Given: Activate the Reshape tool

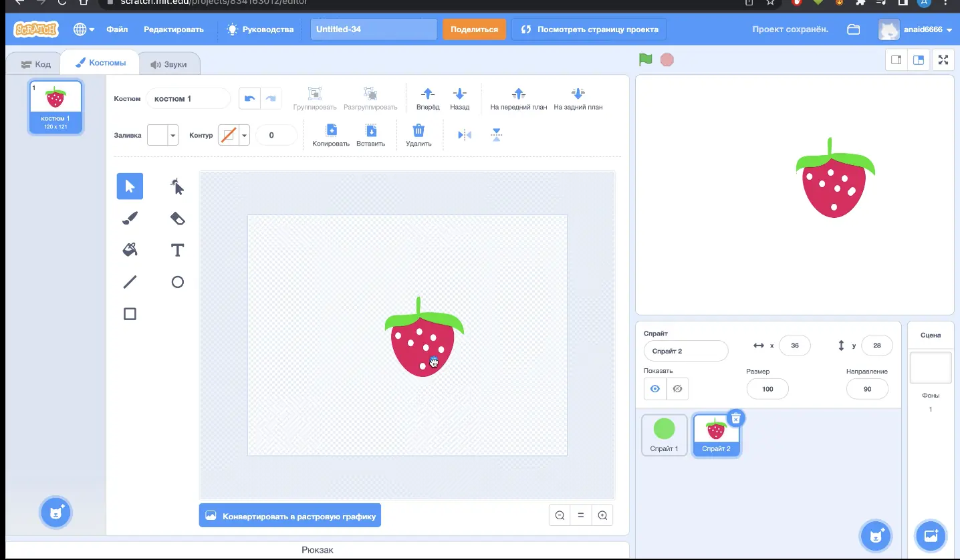Looking at the screenshot, I should click(177, 186).
